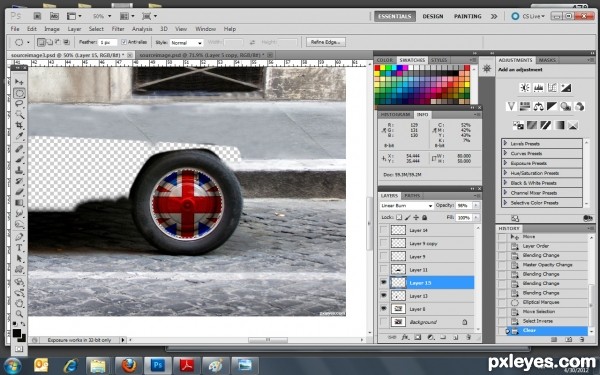Open the blend mode dropdown Linear Burn
Image resolution: width=600 pixels, height=375 pixels.
click(406, 206)
